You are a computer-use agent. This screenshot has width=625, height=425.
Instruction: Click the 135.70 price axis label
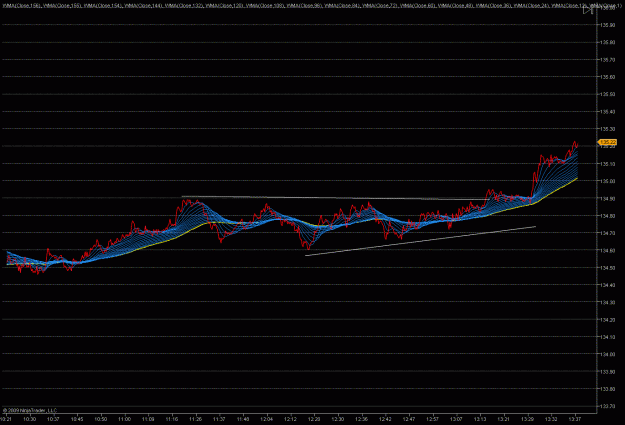pyautogui.click(x=607, y=60)
